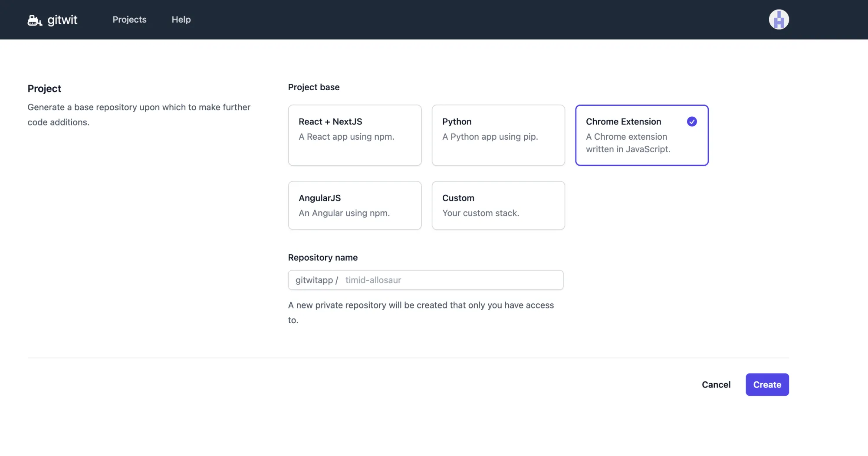Select the Python project base

point(498,135)
